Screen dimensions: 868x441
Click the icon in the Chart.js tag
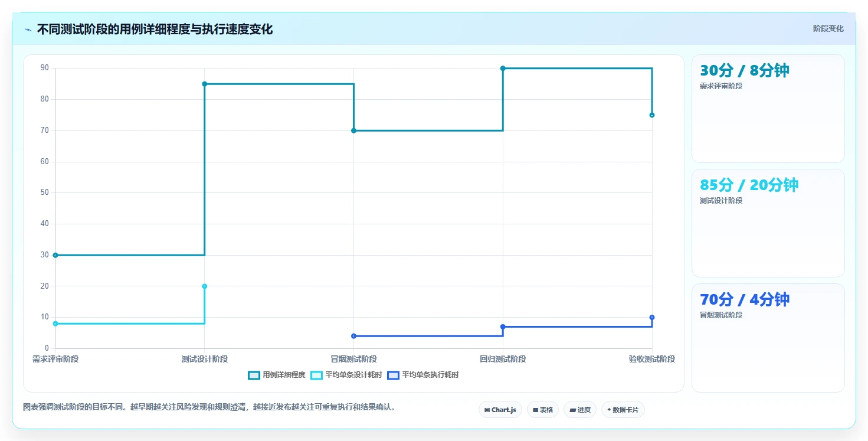pyautogui.click(x=487, y=410)
